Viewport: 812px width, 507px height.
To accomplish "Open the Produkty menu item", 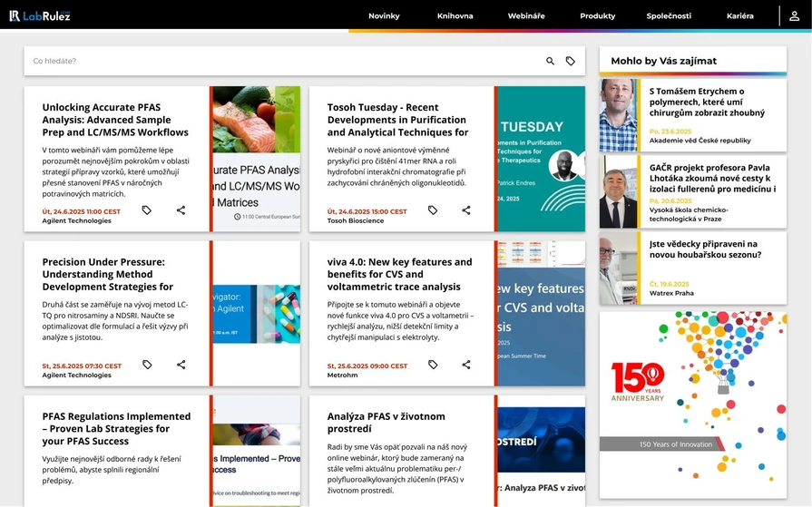I will point(598,16).
